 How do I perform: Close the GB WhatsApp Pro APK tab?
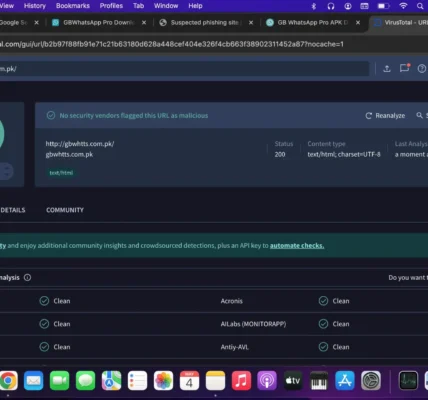click(x=358, y=22)
